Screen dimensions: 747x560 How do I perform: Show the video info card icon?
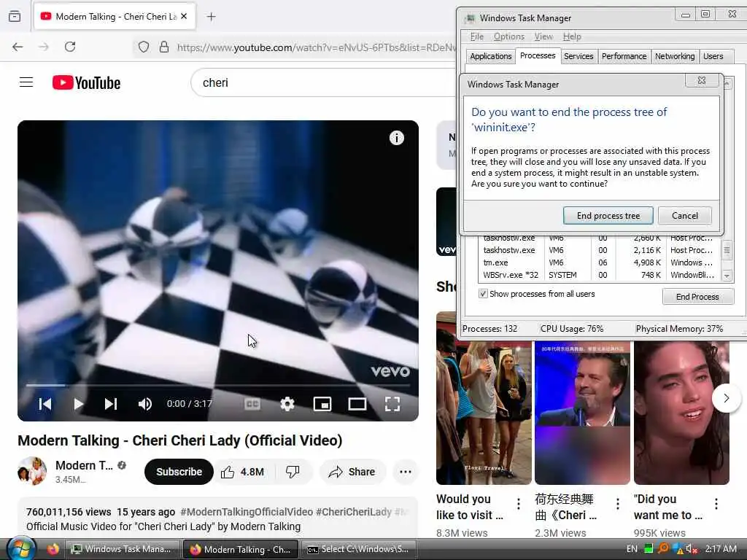[396, 138]
